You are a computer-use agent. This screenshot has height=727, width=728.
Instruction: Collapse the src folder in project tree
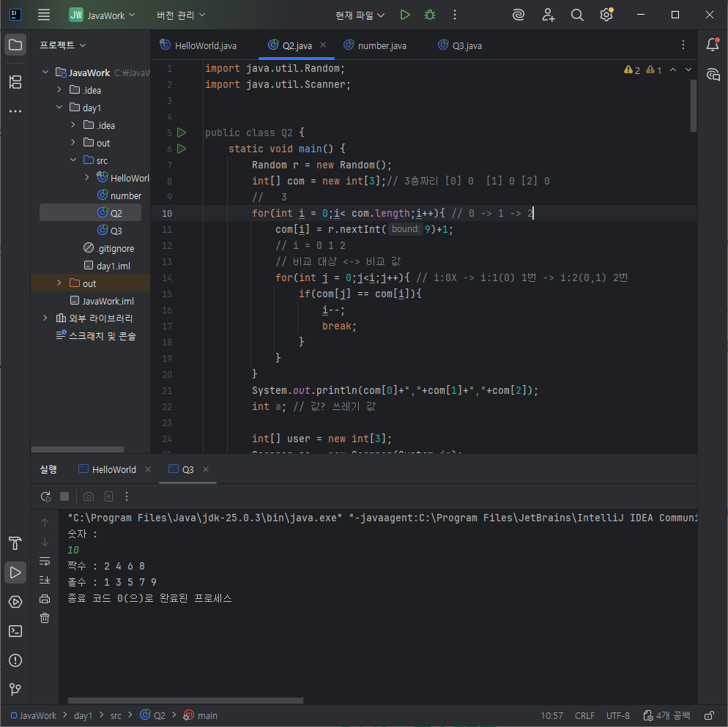[x=73, y=160]
